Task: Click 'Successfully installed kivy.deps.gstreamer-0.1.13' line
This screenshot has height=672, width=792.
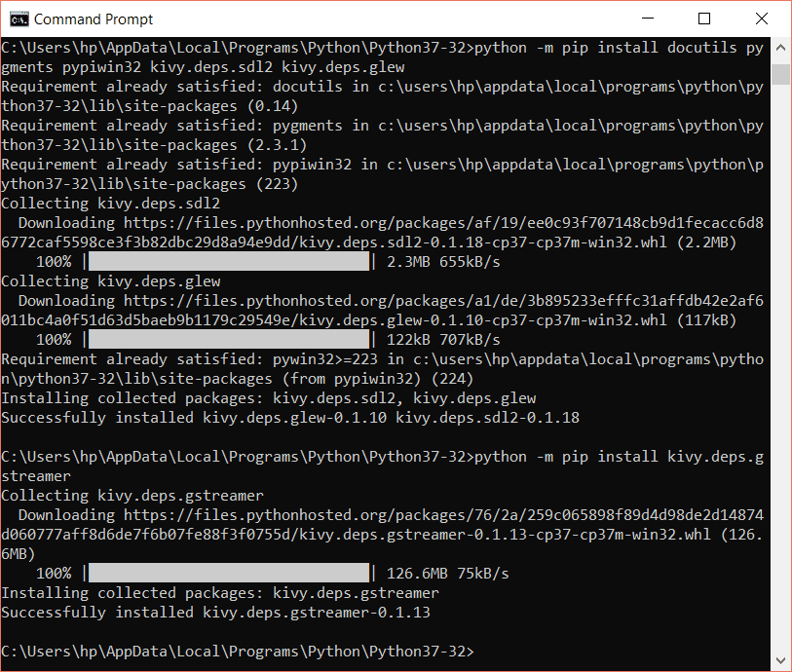Action: [215, 613]
